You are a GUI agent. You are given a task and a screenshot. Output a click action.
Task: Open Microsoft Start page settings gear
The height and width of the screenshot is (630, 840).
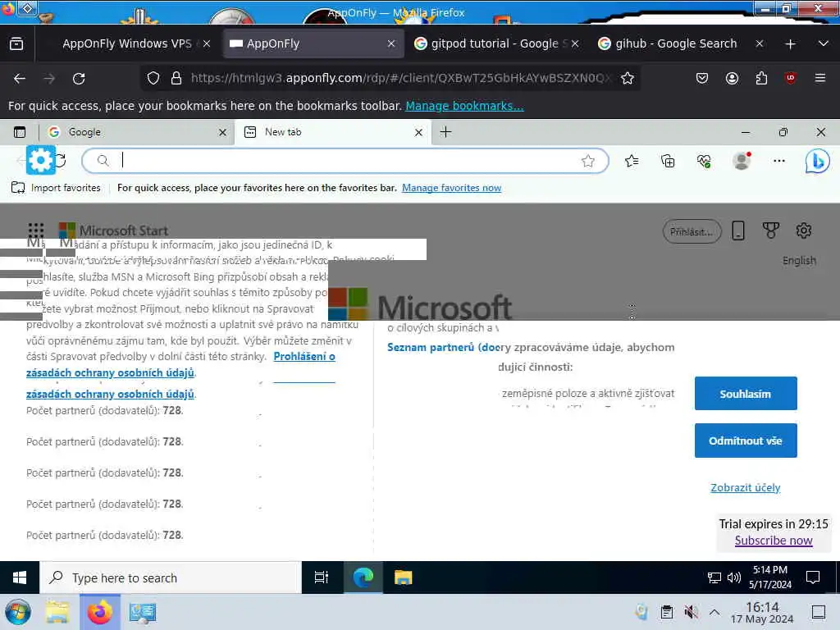click(x=804, y=231)
